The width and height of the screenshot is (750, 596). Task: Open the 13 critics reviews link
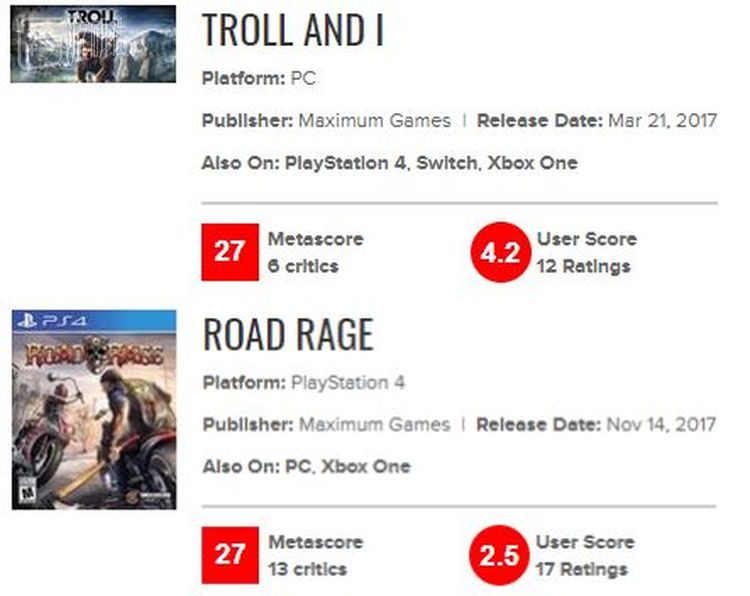click(307, 569)
